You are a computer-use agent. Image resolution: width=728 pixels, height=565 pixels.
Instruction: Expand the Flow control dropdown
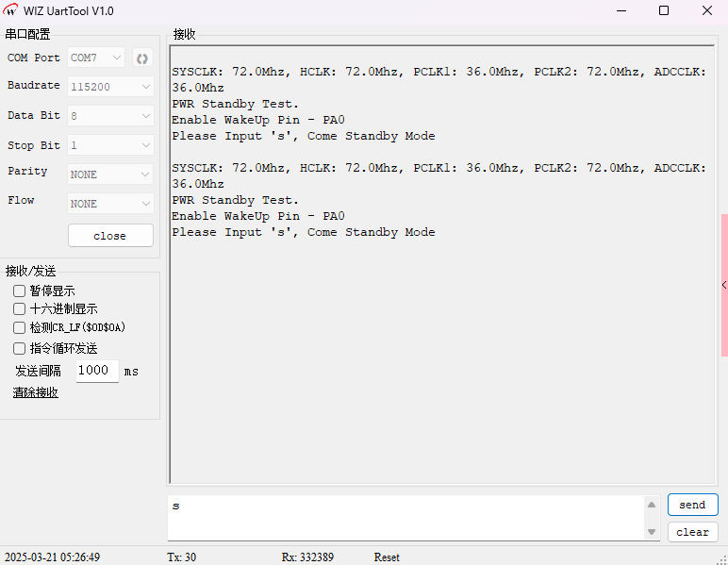click(110, 204)
